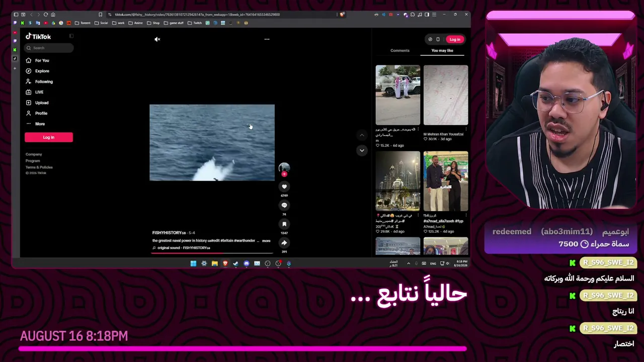Follow the creator with the red plus badge

click(284, 174)
